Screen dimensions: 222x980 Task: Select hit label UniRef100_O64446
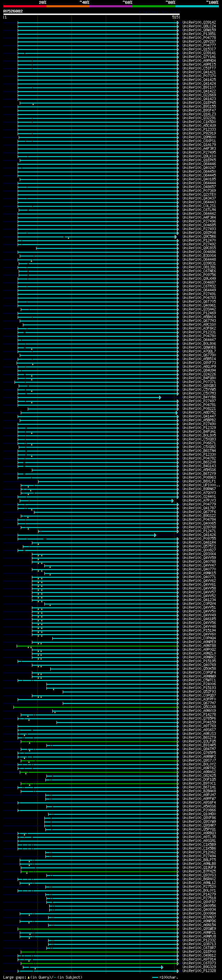[199, 164]
